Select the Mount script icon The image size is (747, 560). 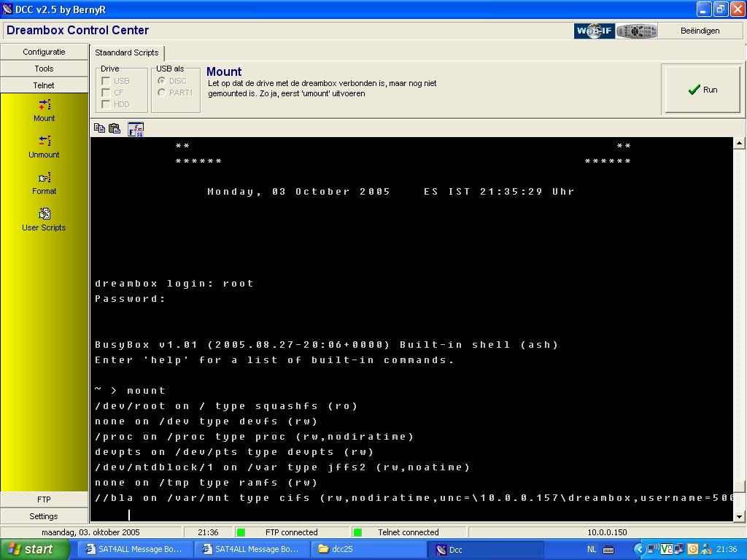click(x=44, y=105)
